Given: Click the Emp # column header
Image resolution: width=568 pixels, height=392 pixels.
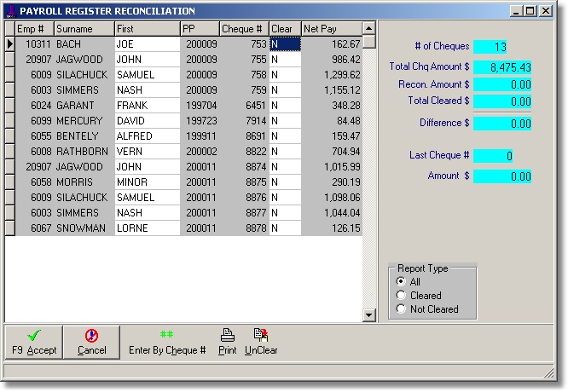Looking at the screenshot, I should (x=34, y=29).
